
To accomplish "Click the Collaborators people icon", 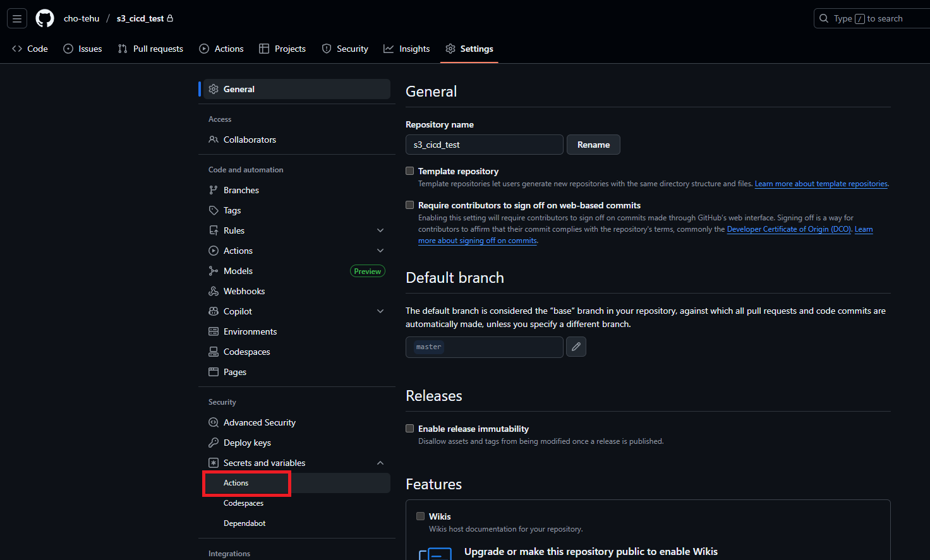I will 214,140.
